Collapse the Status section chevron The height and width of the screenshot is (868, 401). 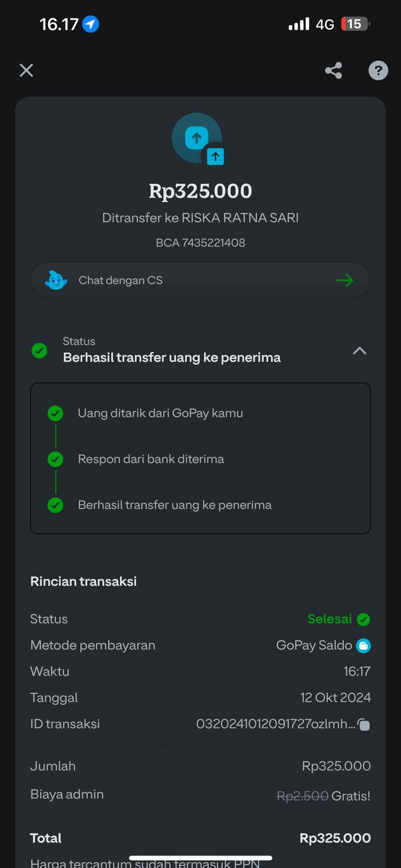pyautogui.click(x=359, y=351)
